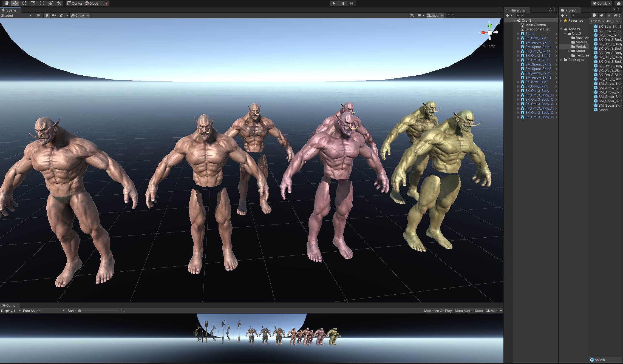Select the Rect transform tool
The image size is (623, 364).
pyautogui.click(x=42, y=3)
